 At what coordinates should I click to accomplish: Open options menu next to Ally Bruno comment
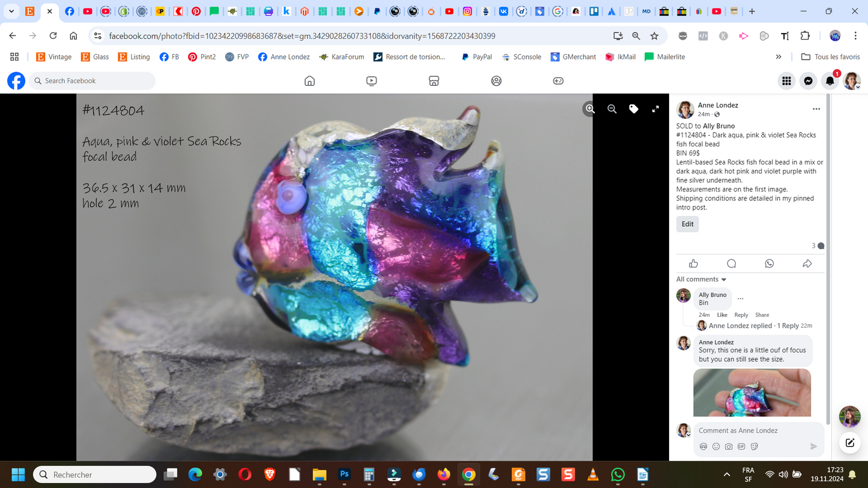point(741,298)
